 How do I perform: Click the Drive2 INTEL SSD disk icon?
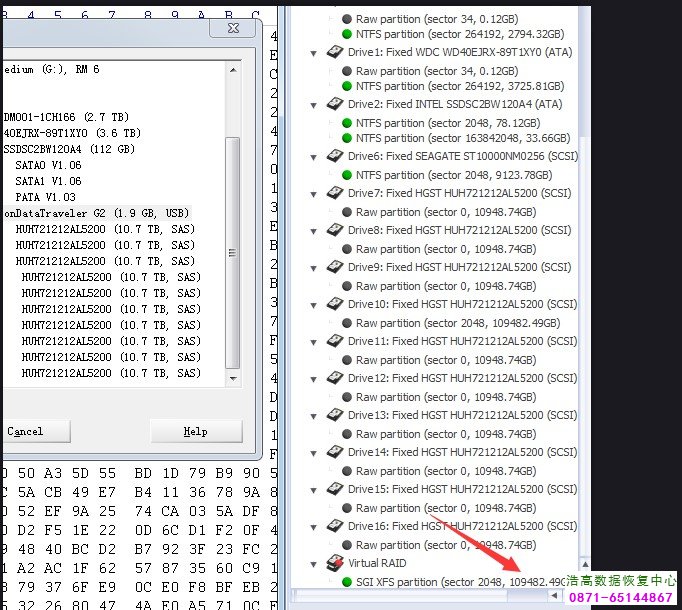(335, 104)
